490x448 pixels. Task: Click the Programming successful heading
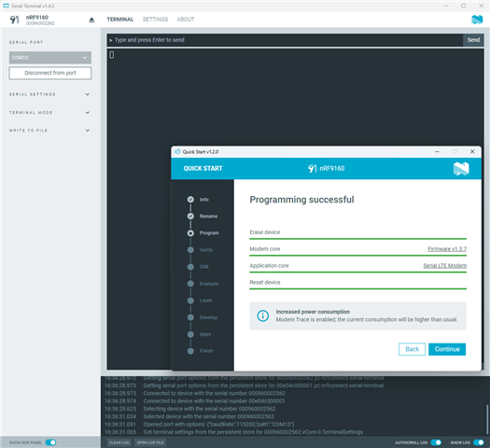[301, 200]
